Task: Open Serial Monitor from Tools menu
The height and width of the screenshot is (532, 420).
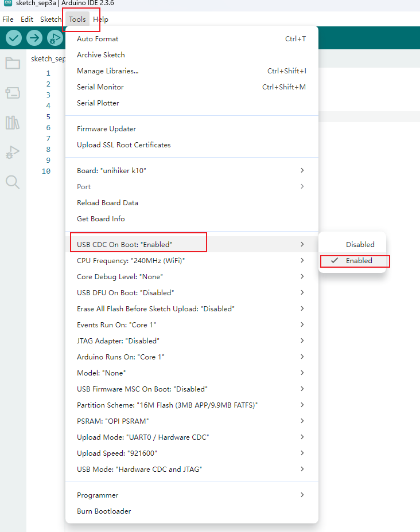Action: 192,87
